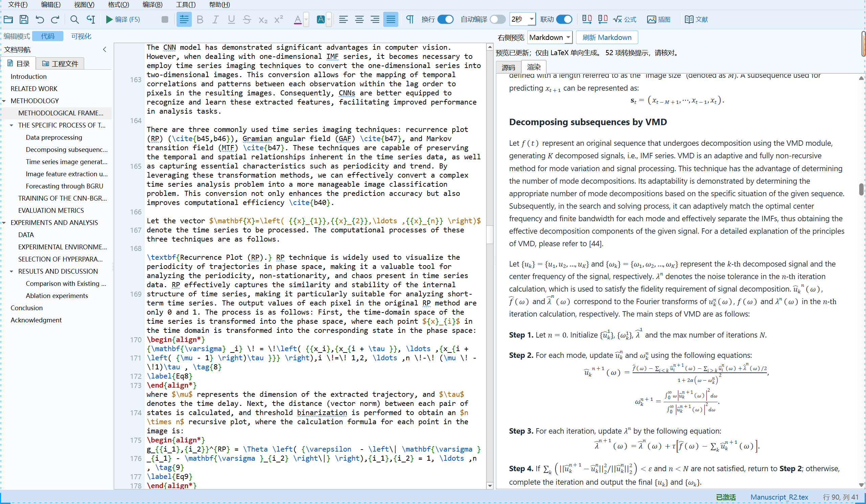Viewport: 866px width, 504px height.
Task: Open the font color dropdown arrow
Action: click(306, 19)
